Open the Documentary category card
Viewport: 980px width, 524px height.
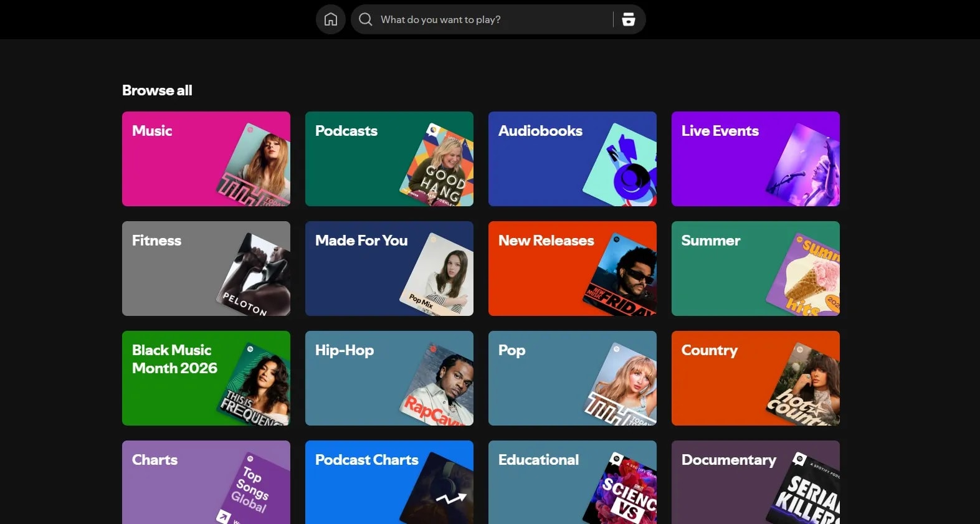pos(756,482)
